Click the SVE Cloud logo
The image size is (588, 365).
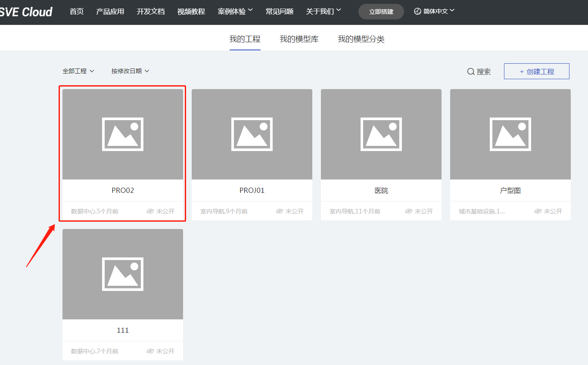click(26, 12)
